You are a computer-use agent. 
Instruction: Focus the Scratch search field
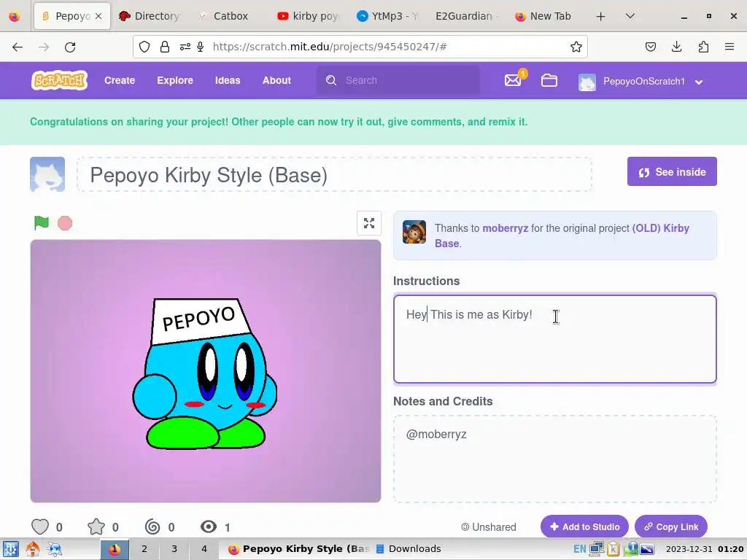click(398, 80)
